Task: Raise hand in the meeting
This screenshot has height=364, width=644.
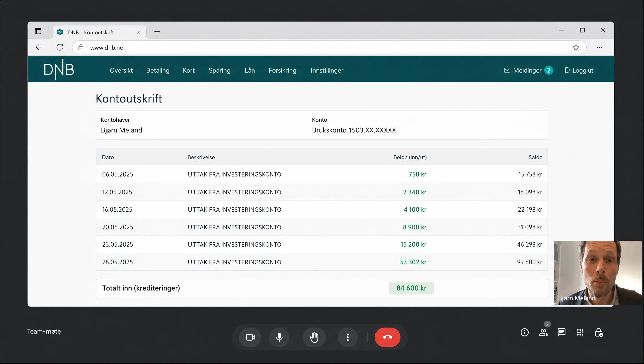Action: pos(314,337)
